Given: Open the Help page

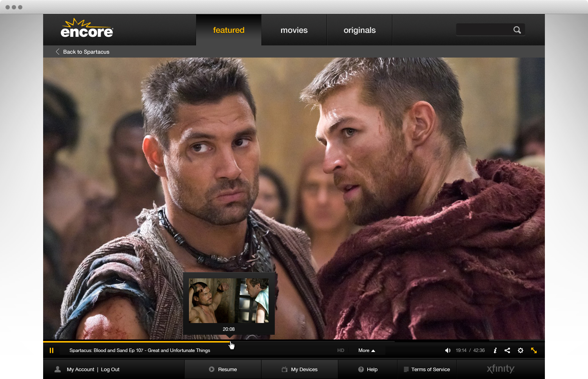Looking at the screenshot, I should [x=368, y=369].
